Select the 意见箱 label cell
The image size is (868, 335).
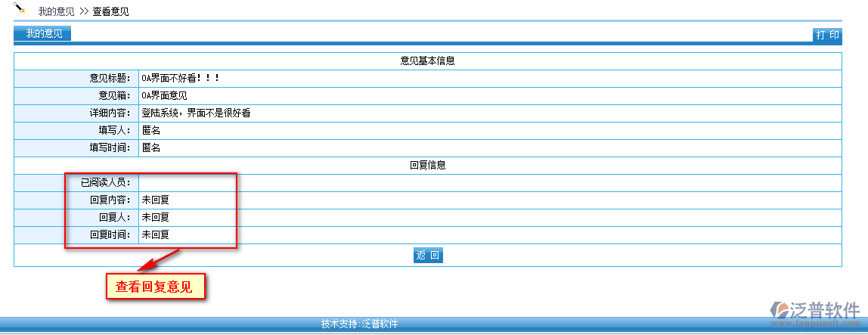[x=76, y=96]
